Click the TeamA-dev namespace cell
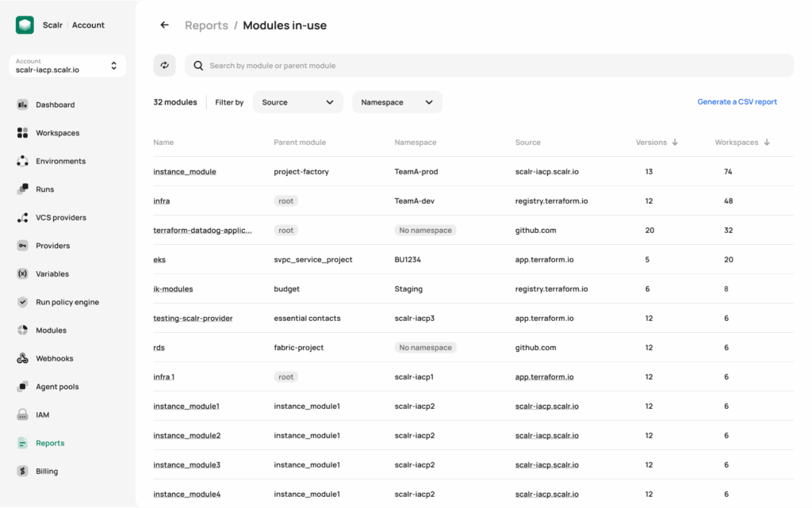 414,201
